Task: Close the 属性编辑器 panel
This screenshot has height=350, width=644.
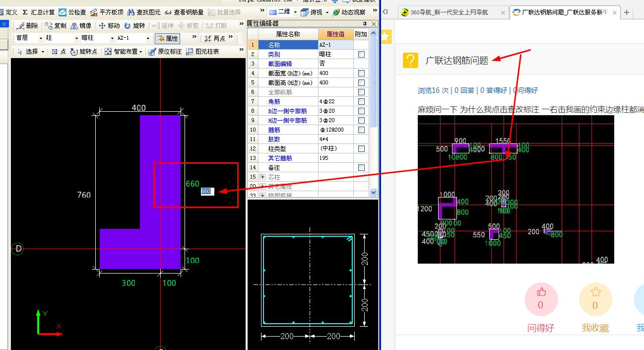Action: click(x=374, y=23)
